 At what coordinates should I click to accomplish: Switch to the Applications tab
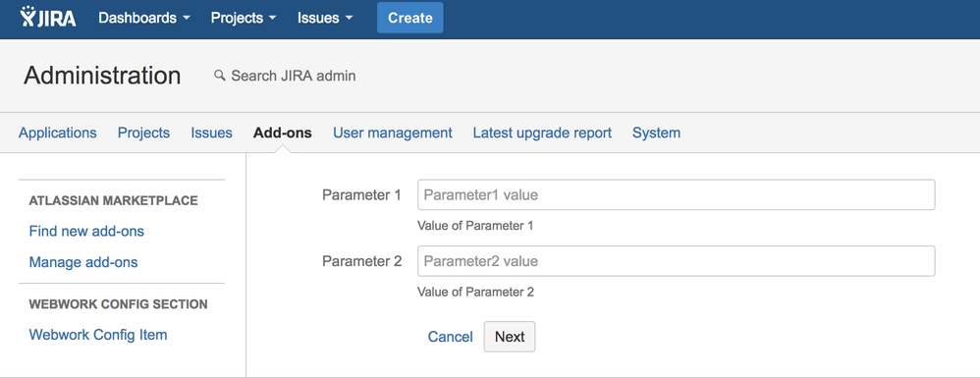(58, 134)
